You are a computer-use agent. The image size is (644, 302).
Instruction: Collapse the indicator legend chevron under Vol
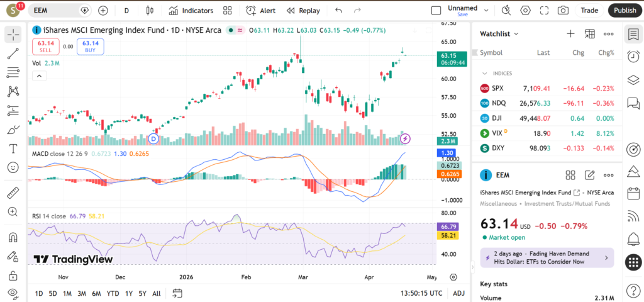click(39, 76)
